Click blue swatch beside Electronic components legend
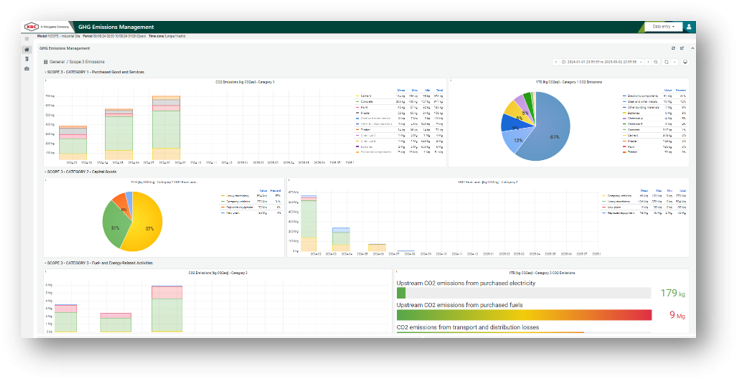The width and height of the screenshot is (738, 380). 624,96
